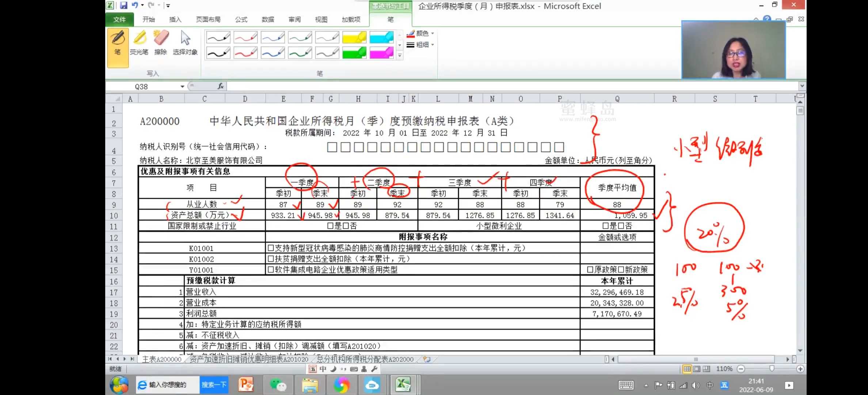Click the formula bar input field
Image resolution: width=868 pixels, height=395 pixels.
point(511,86)
